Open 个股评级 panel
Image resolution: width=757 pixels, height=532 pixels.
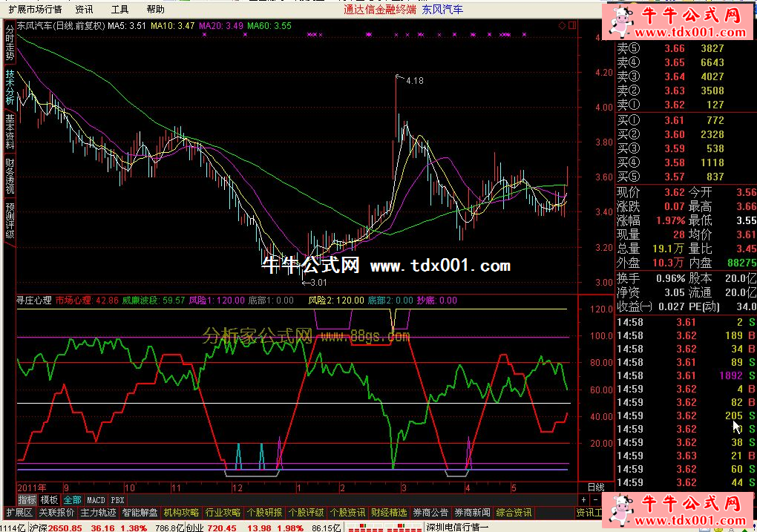(306, 512)
